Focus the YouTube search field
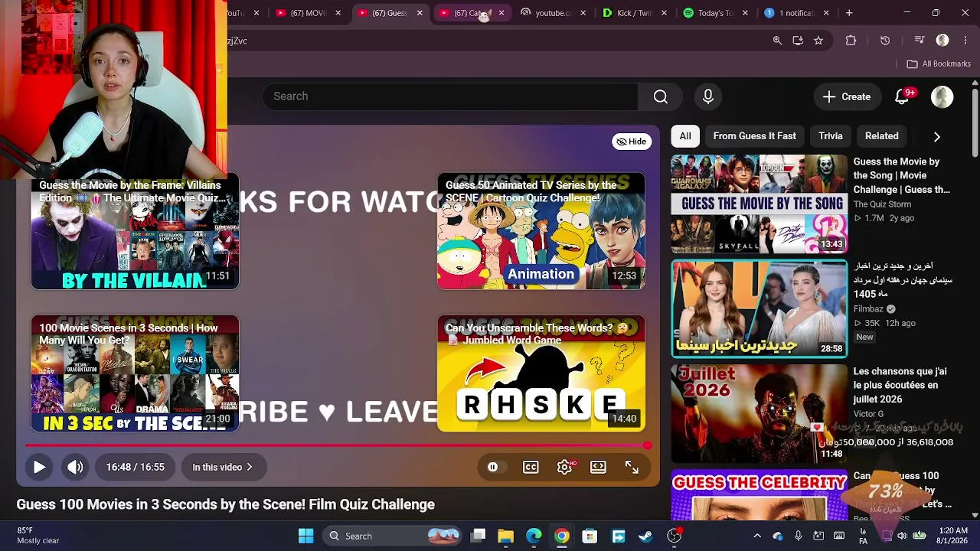This screenshot has height=551, width=980. pos(450,96)
